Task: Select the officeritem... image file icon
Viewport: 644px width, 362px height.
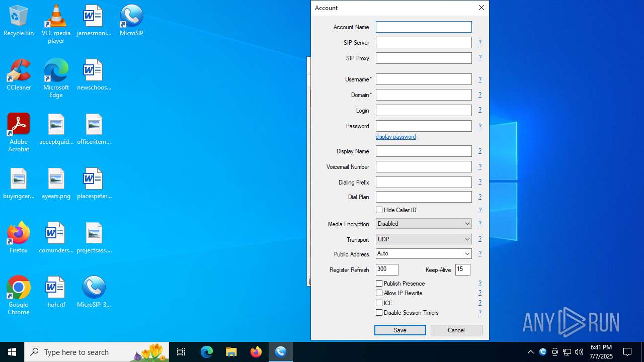Action: 94,129
